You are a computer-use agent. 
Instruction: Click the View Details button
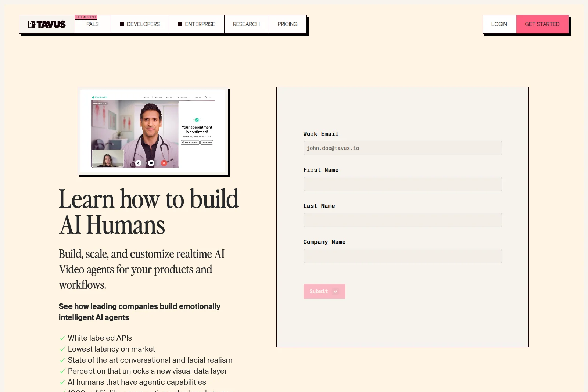(x=207, y=143)
